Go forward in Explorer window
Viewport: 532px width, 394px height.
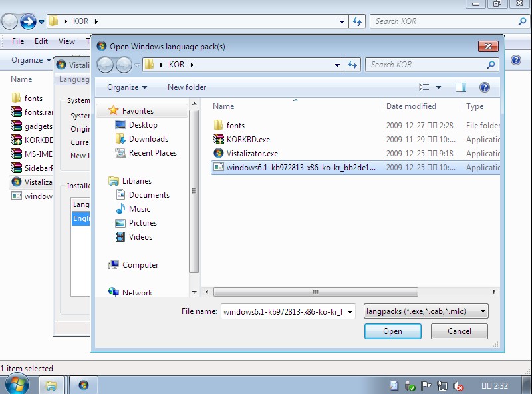28,22
